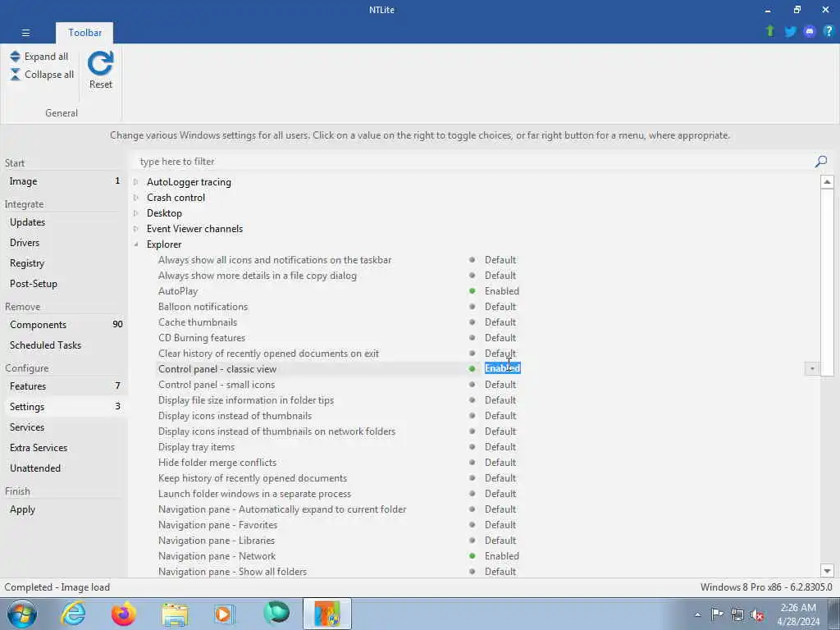Toggle Cache thumbnails Default value
Viewport: 840px width, 630px height.
[x=500, y=322]
